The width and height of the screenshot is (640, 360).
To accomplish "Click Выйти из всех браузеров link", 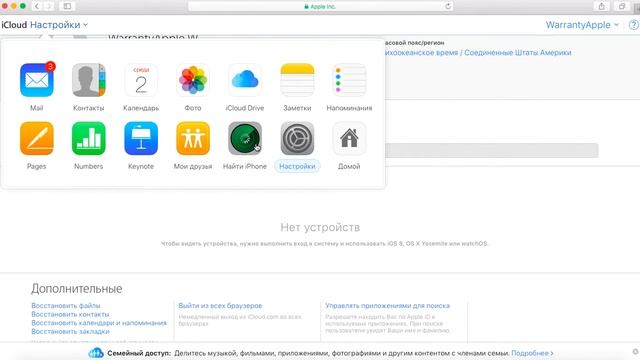I will [x=220, y=306].
